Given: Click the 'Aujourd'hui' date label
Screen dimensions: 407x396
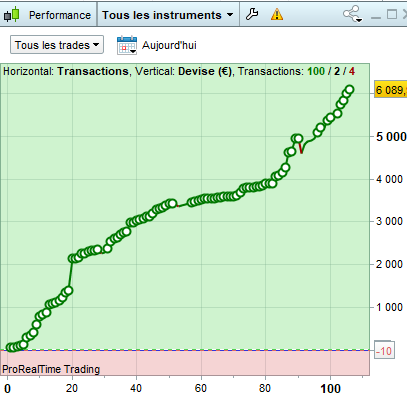Looking at the screenshot, I should (169, 45).
